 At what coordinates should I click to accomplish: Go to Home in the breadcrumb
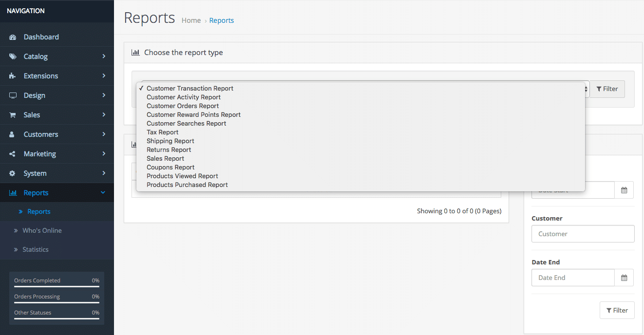point(191,20)
